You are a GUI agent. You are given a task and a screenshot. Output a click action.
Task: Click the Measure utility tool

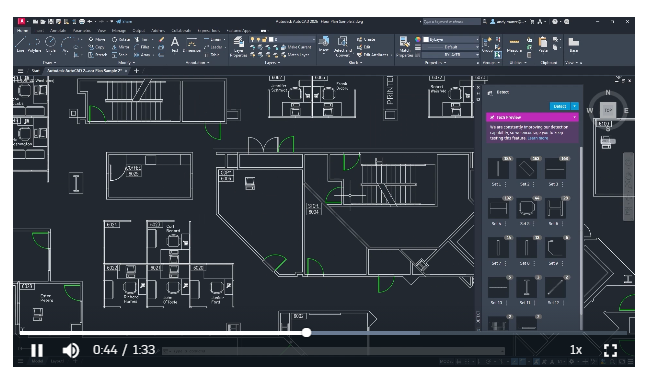(x=514, y=45)
